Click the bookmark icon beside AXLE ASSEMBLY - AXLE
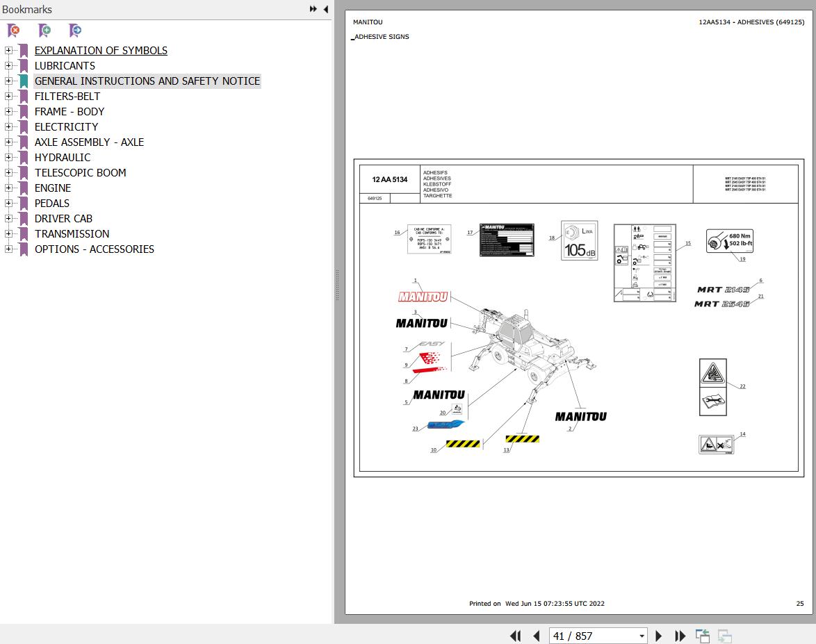 click(24, 142)
